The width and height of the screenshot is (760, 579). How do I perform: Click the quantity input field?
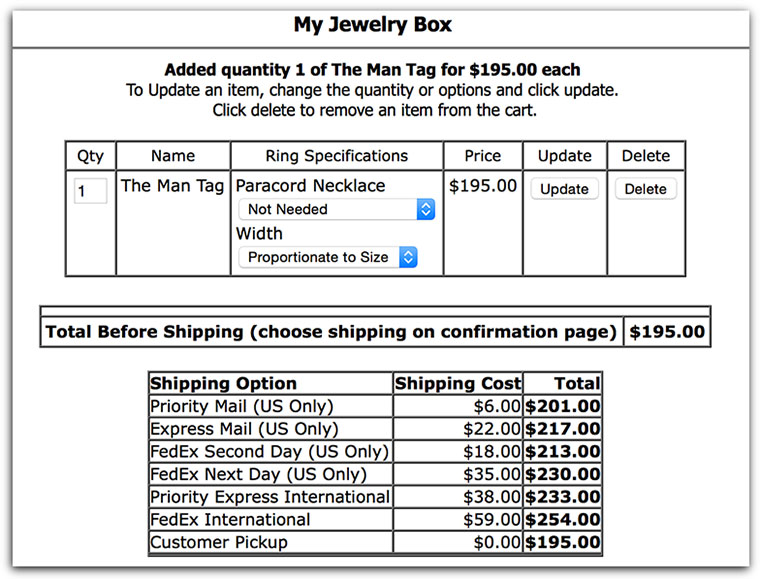pos(90,190)
